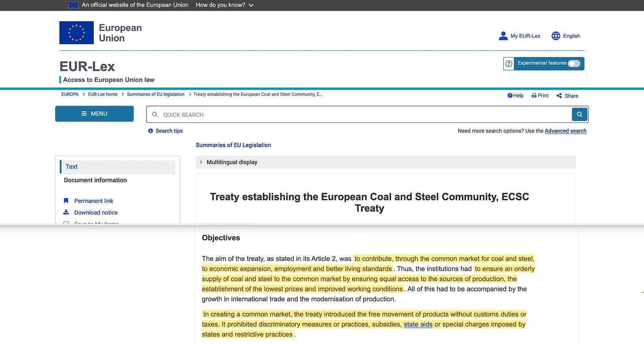Go to the EUROPA breadcrumb
Viewport: 644px width, 344px height.
pyautogui.click(x=70, y=94)
